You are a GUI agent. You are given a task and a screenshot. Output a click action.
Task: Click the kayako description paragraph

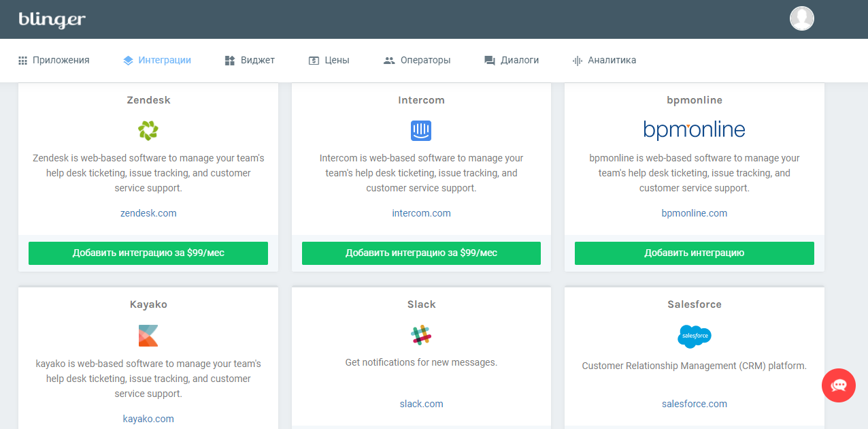pyautogui.click(x=148, y=379)
